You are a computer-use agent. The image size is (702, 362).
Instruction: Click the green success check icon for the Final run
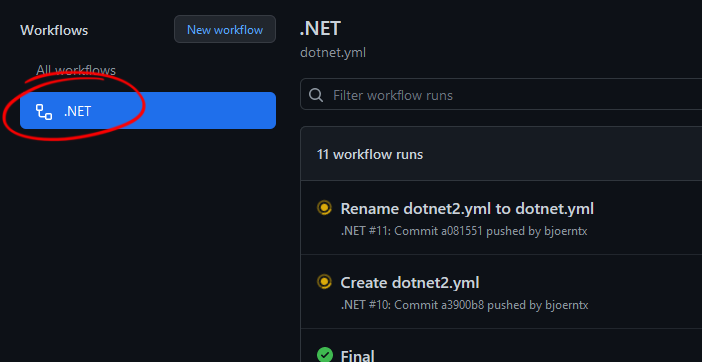click(x=324, y=355)
